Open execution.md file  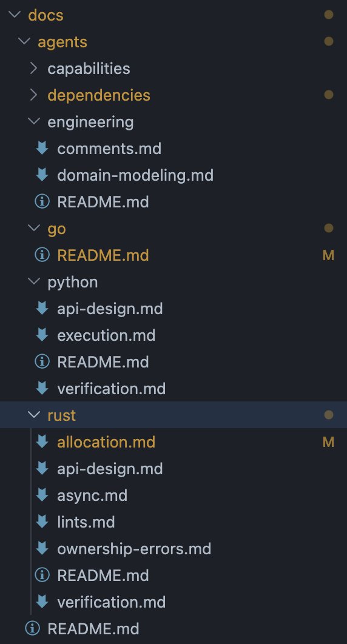[x=106, y=335]
